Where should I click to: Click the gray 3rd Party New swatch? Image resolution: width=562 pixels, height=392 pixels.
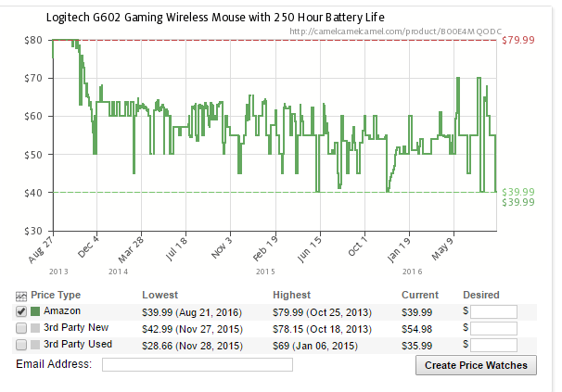(x=36, y=328)
